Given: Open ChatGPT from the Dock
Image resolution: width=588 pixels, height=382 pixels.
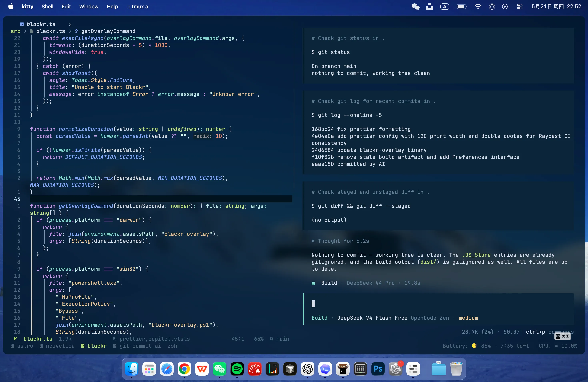Looking at the screenshot, I should point(308,369).
